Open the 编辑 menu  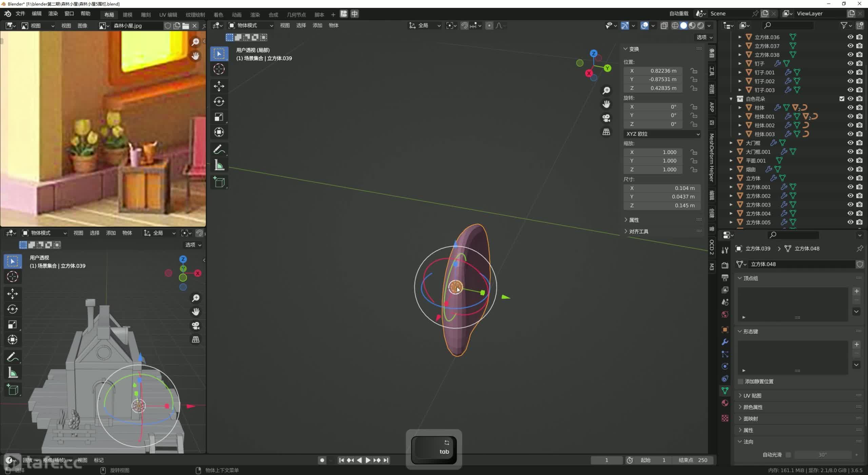point(37,14)
